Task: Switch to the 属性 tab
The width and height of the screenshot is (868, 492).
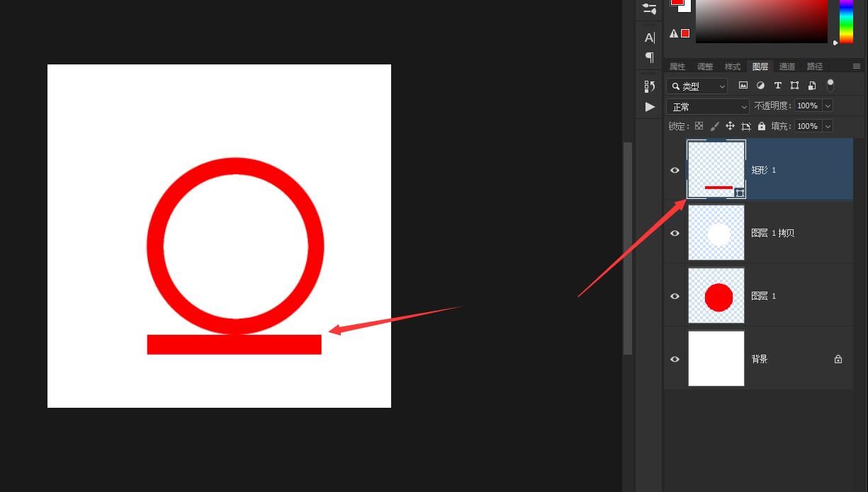Action: click(677, 67)
